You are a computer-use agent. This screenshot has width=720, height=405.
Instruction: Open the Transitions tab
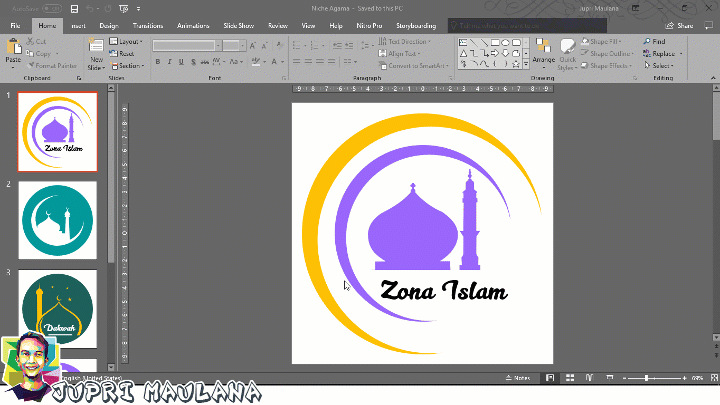pyautogui.click(x=147, y=25)
